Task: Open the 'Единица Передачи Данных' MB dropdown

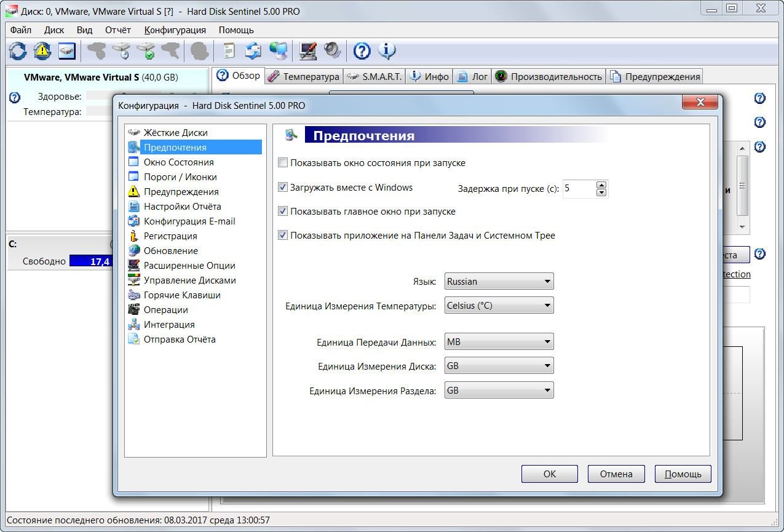Action: coord(499,342)
